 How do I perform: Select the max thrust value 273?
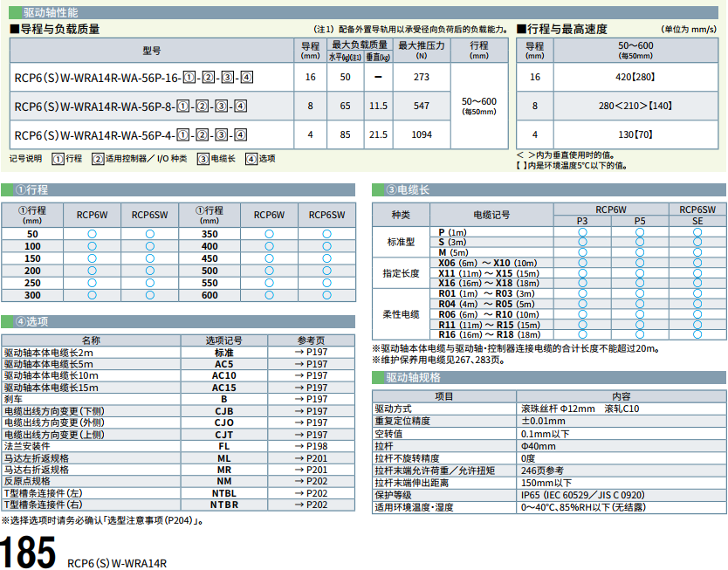[x=422, y=77]
